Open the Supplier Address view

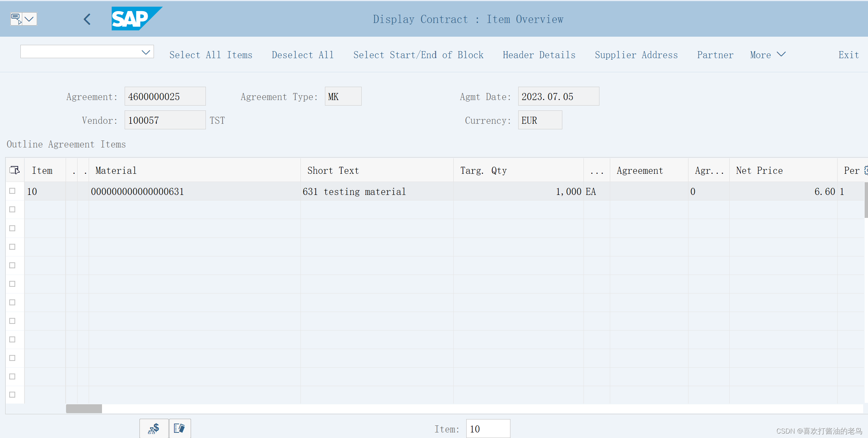point(636,54)
